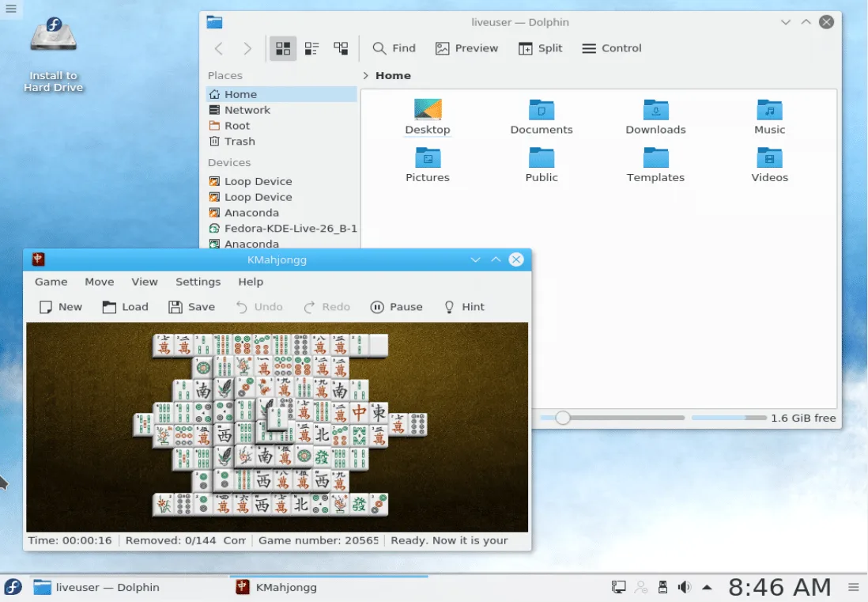Click the red 中 dragon mahjong tile
The height and width of the screenshot is (602, 868).
click(359, 413)
